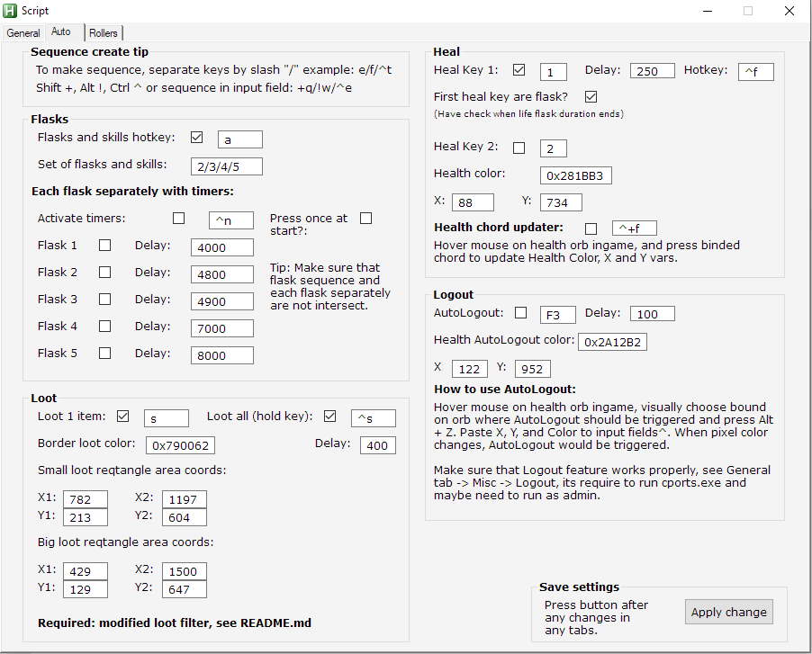Uncheck the Heal Key 1 checkbox
The image size is (812, 654).
pos(519,70)
